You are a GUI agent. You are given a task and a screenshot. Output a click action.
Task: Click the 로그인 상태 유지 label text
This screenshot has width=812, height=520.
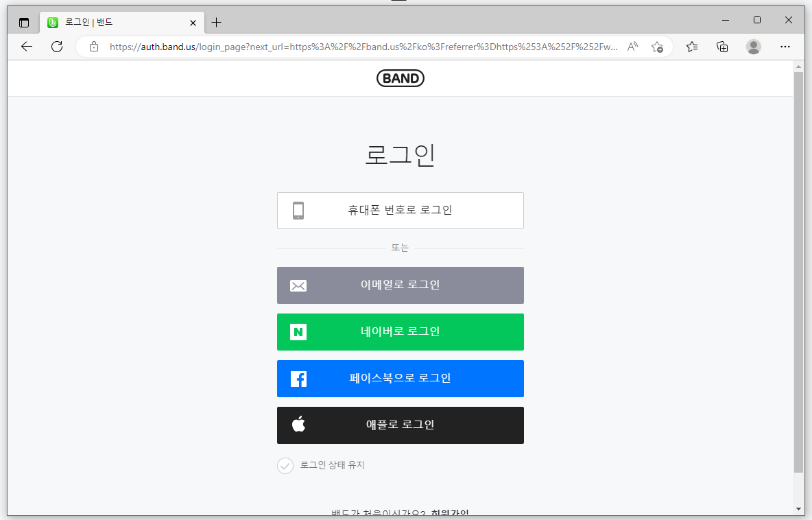(333, 465)
